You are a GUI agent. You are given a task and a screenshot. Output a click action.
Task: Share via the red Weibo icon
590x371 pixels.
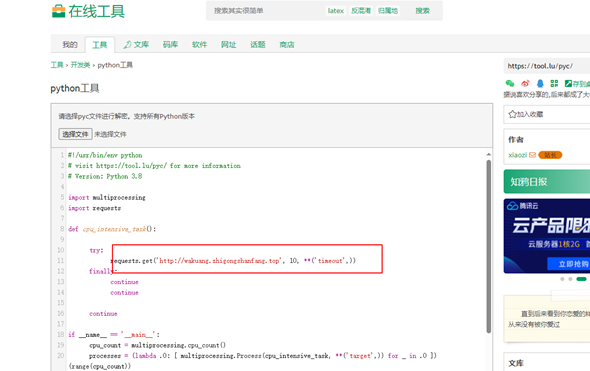pos(525,83)
